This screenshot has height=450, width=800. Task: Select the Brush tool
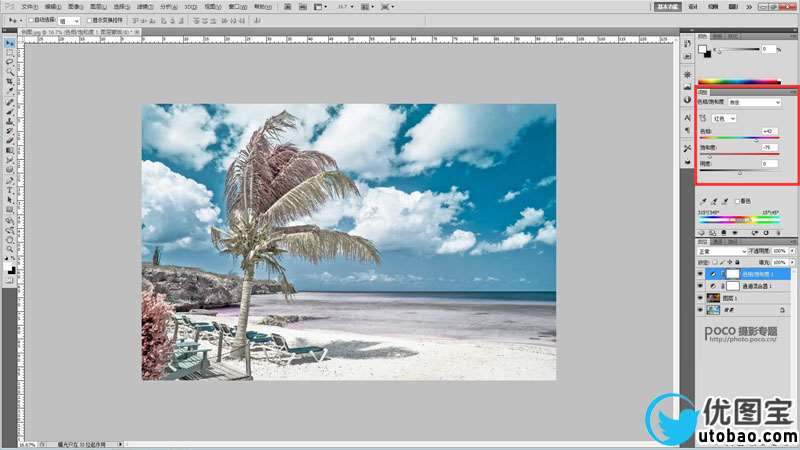coord(9,111)
